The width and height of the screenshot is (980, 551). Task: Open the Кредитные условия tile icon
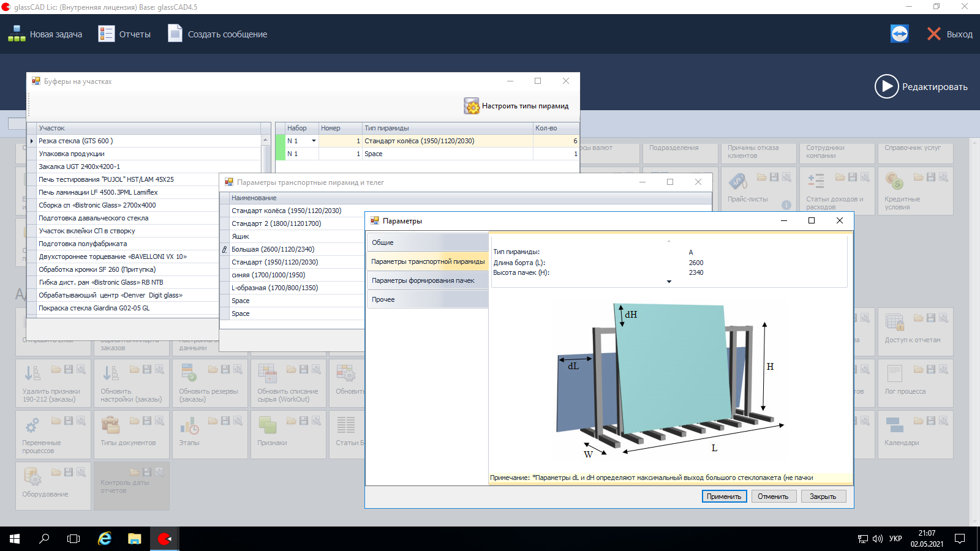pyautogui.click(x=894, y=181)
